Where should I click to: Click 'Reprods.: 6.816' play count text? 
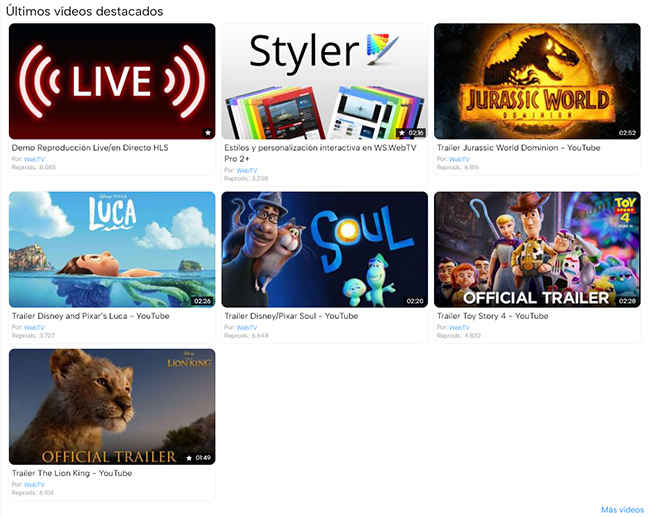458,167
